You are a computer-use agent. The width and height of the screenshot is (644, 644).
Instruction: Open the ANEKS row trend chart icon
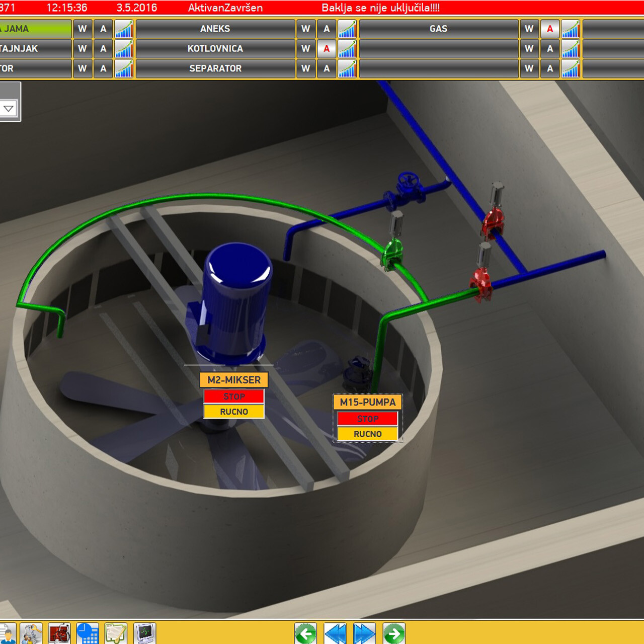[347, 29]
